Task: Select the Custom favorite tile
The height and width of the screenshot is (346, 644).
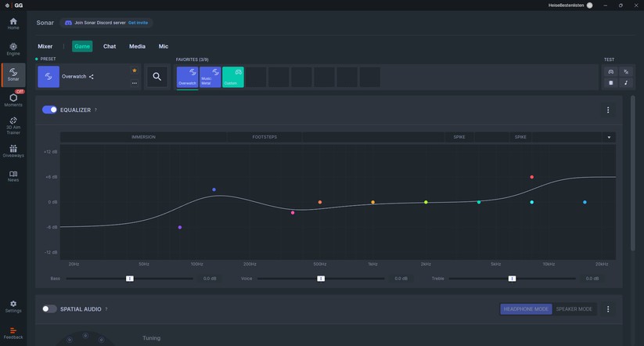Action: pos(233,77)
